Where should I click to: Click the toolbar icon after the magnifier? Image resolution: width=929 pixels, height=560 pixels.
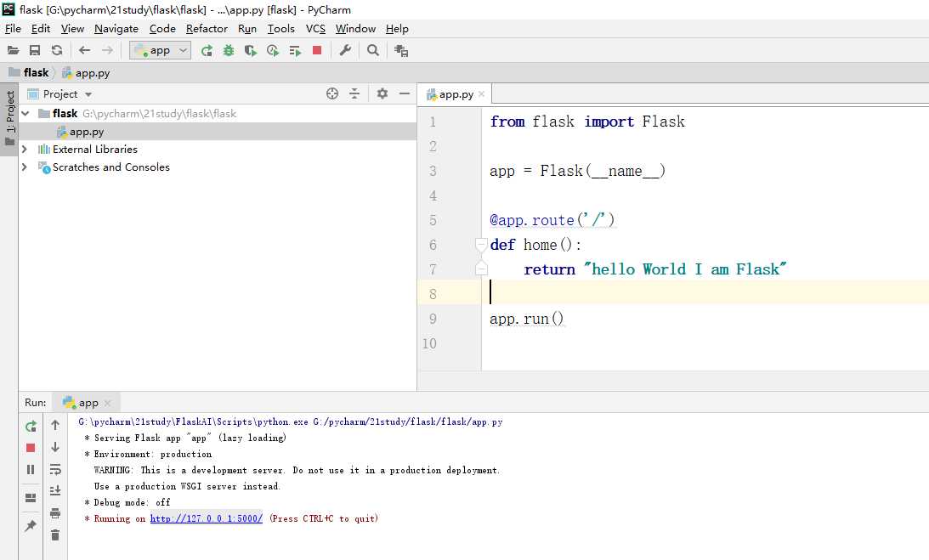pyautogui.click(x=401, y=50)
